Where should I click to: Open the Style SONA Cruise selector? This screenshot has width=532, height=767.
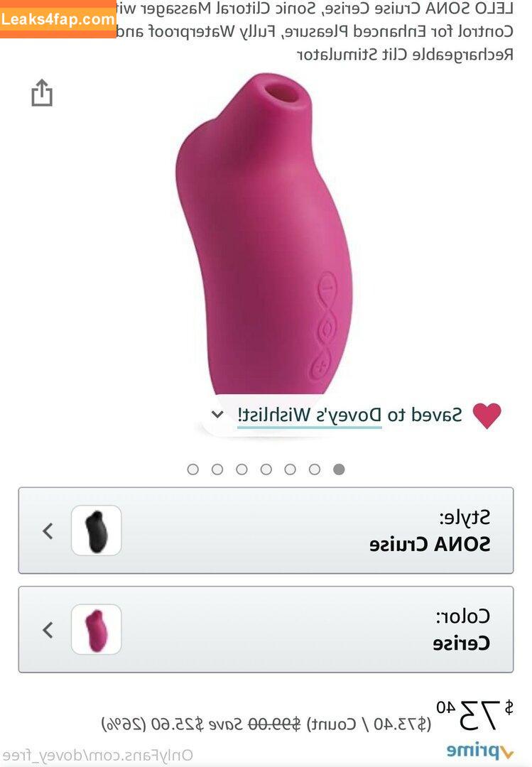pyautogui.click(x=266, y=531)
